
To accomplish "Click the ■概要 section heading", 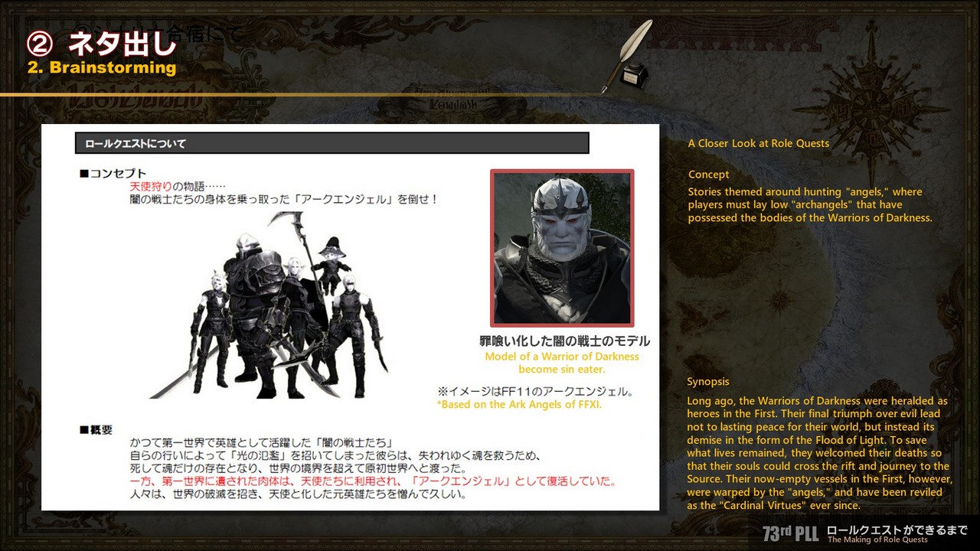I will click(96, 429).
